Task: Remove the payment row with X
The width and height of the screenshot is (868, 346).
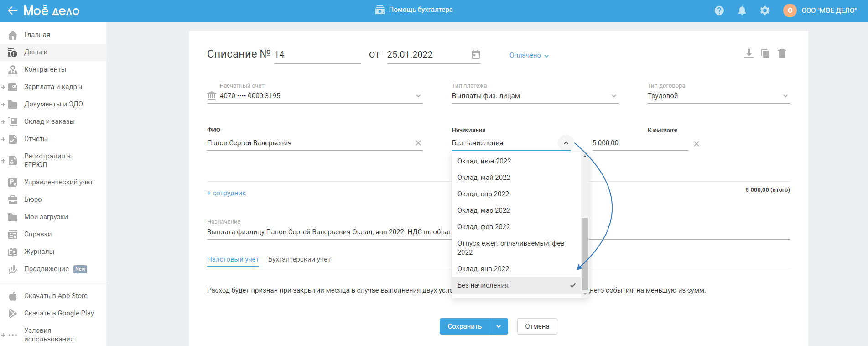Action: tap(696, 144)
